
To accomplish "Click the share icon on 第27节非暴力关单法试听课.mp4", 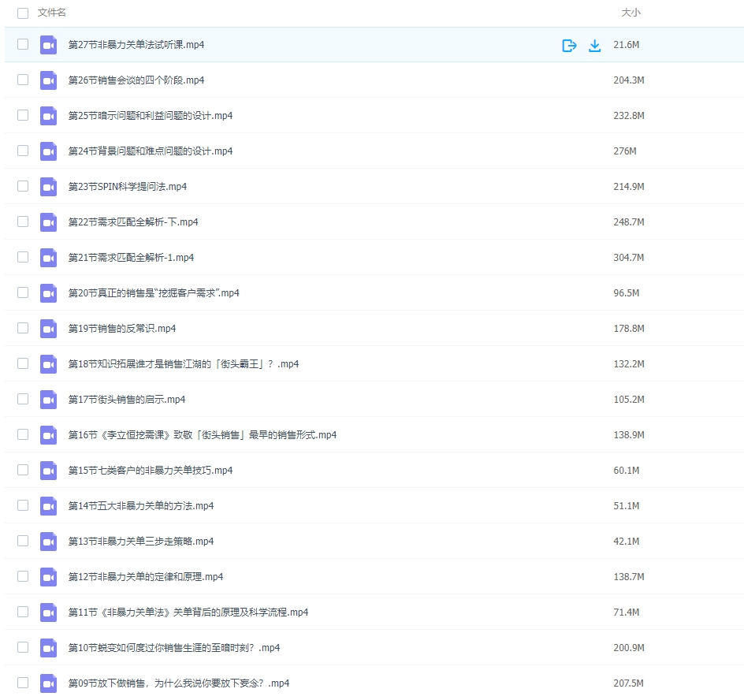I will tap(568, 45).
